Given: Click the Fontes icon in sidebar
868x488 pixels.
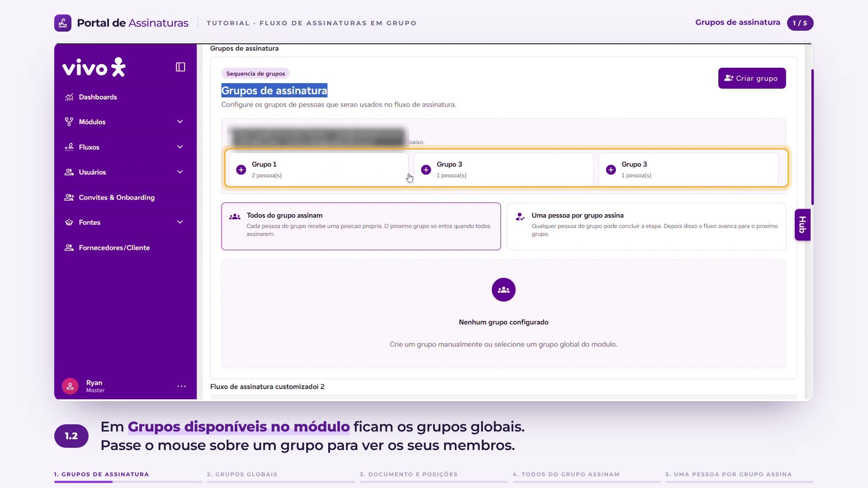Looking at the screenshot, I should tap(69, 222).
